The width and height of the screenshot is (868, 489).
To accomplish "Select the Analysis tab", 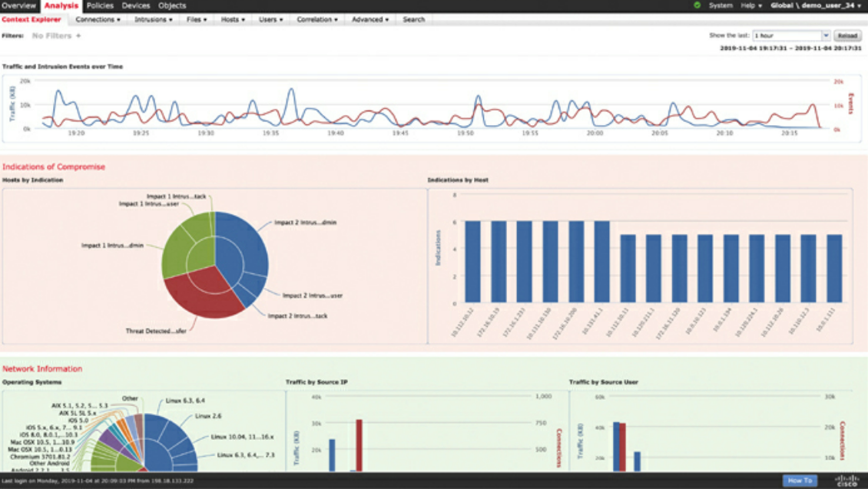I will (61, 5).
